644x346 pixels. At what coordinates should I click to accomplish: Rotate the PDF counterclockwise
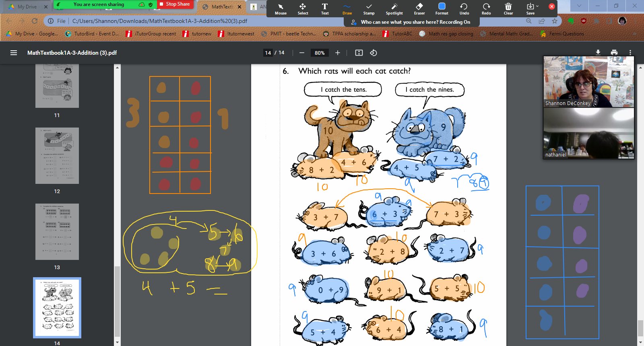click(x=374, y=53)
